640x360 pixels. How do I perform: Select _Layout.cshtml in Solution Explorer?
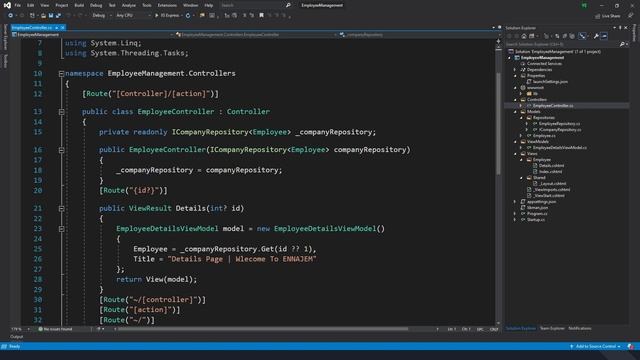pos(552,184)
